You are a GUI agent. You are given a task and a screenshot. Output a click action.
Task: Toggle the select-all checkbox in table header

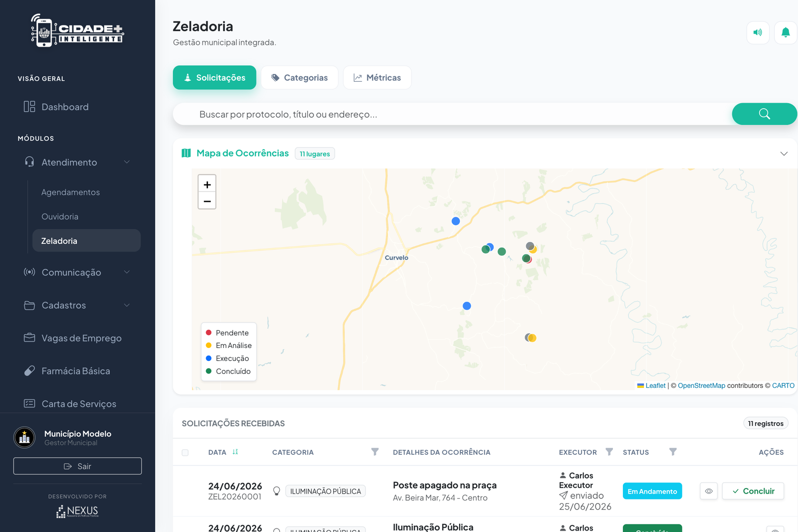coord(185,453)
